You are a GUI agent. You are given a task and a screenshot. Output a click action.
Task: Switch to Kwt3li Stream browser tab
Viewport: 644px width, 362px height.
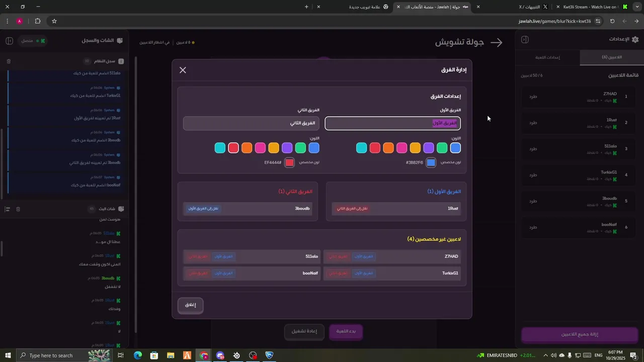click(592, 7)
